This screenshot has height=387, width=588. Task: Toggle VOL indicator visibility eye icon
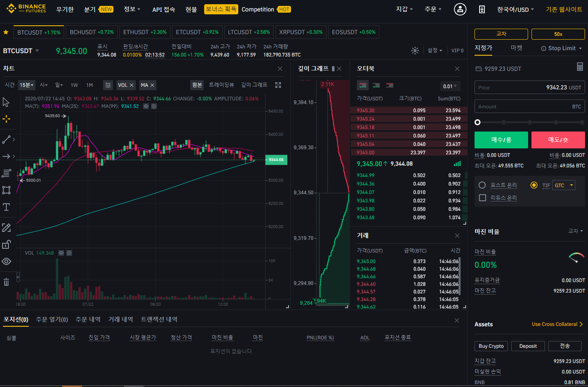[x=61, y=253]
